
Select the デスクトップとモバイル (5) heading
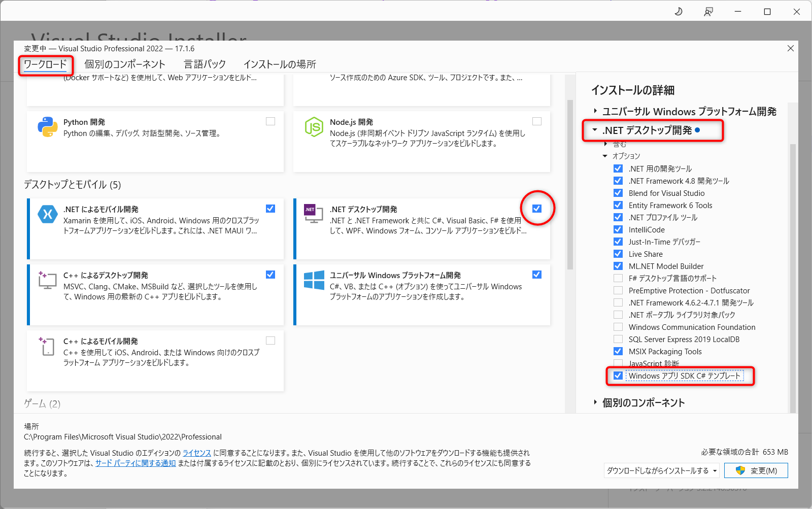click(x=73, y=184)
